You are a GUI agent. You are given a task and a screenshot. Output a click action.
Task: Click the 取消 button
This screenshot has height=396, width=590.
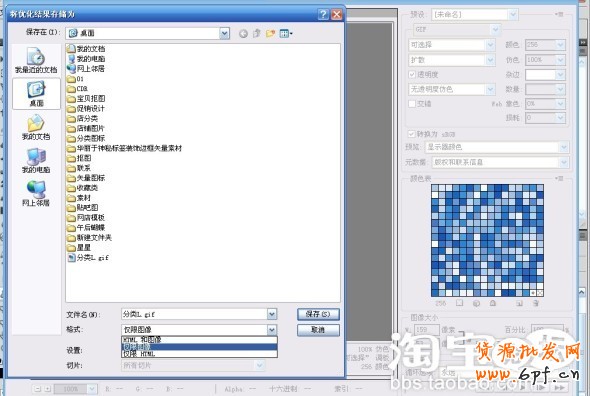click(x=318, y=330)
